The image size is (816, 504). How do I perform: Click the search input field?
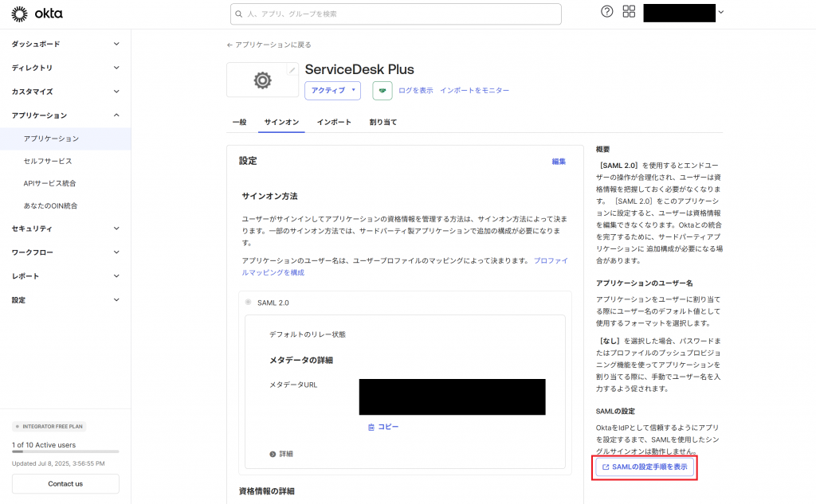(395, 14)
